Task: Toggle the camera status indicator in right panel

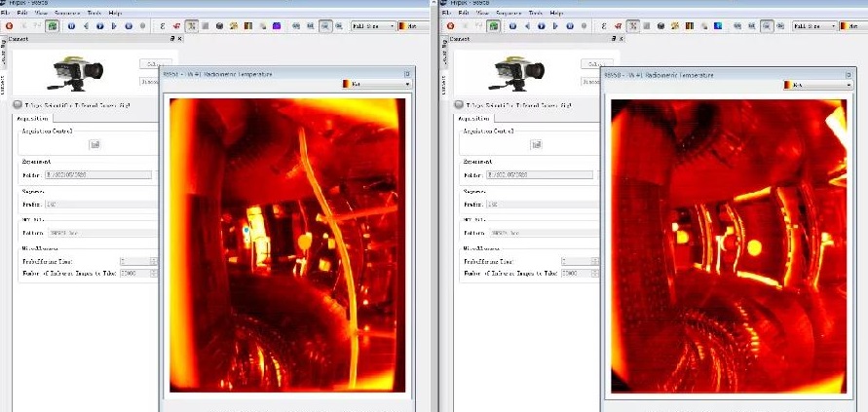Action: pos(460,104)
